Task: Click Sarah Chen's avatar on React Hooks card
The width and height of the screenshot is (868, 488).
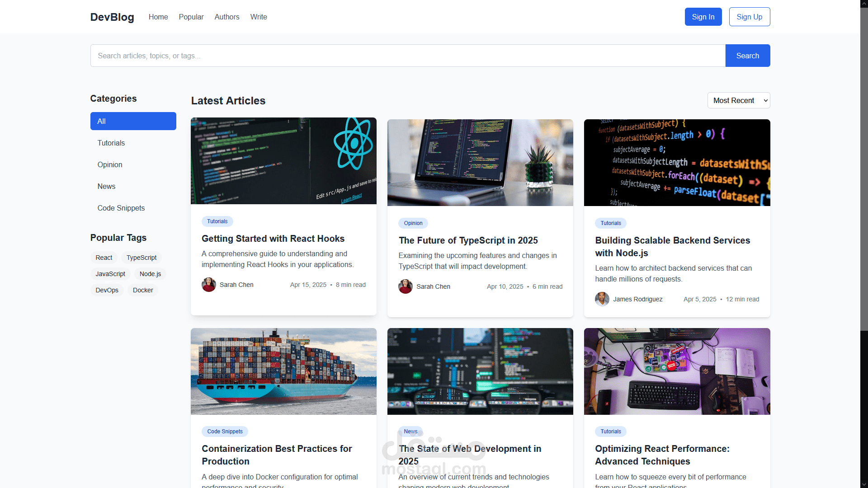Action: (208, 285)
